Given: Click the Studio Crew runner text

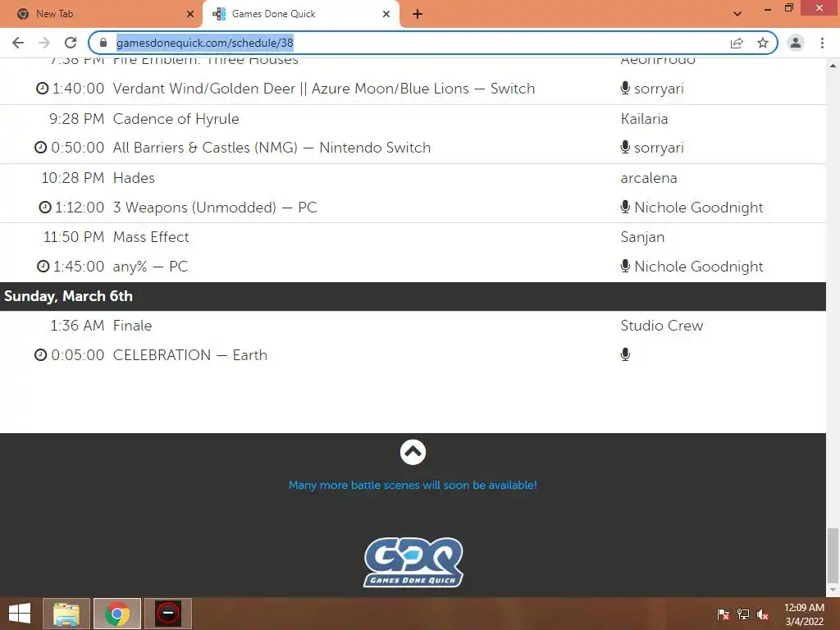Looking at the screenshot, I should 662,326.
